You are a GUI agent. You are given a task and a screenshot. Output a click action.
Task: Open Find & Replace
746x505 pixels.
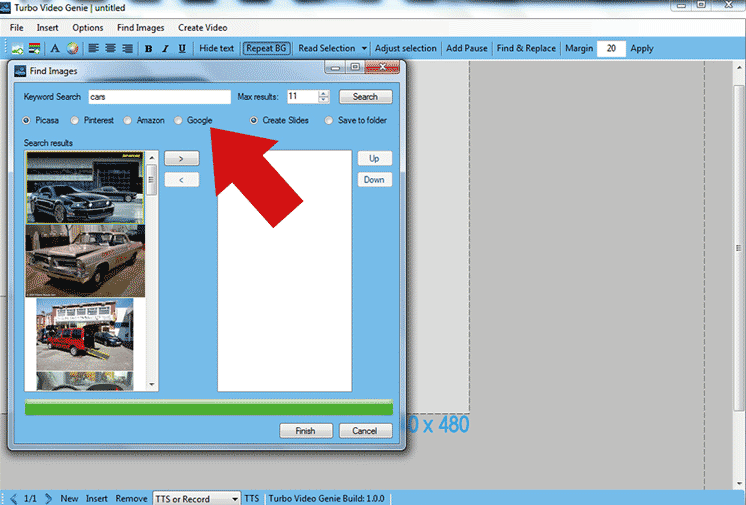tap(526, 49)
